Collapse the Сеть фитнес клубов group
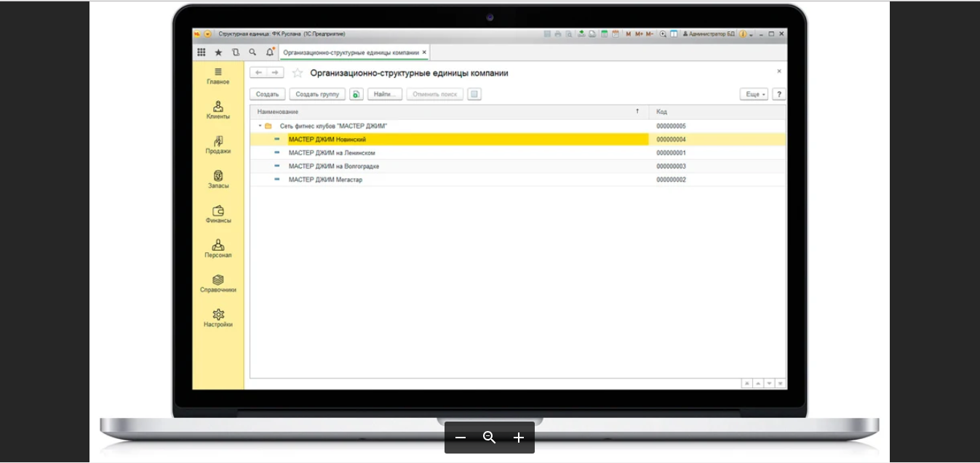 (260, 126)
